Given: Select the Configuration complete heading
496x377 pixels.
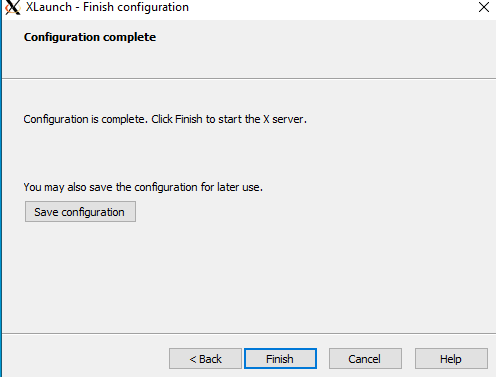Looking at the screenshot, I should coord(90,37).
